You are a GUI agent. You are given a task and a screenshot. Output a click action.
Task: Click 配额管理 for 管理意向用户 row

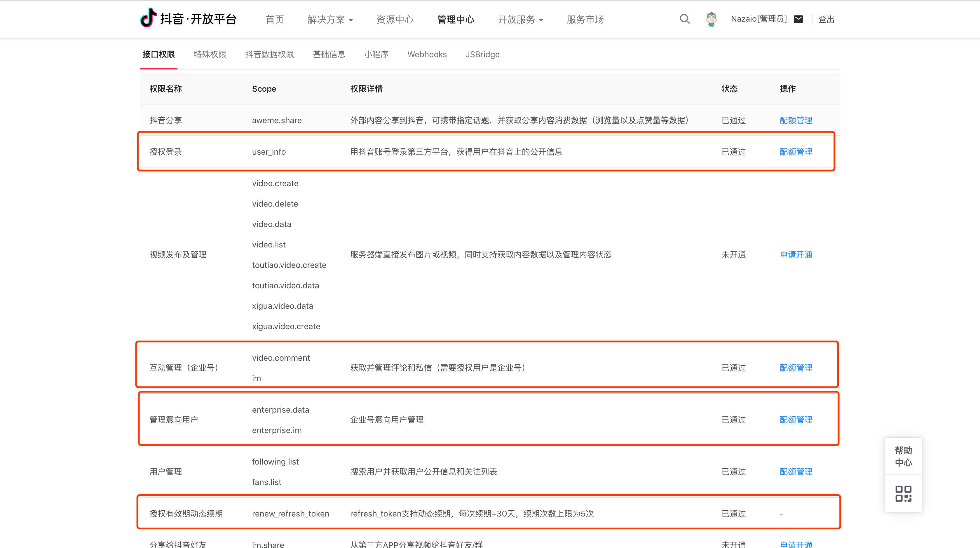[796, 419]
